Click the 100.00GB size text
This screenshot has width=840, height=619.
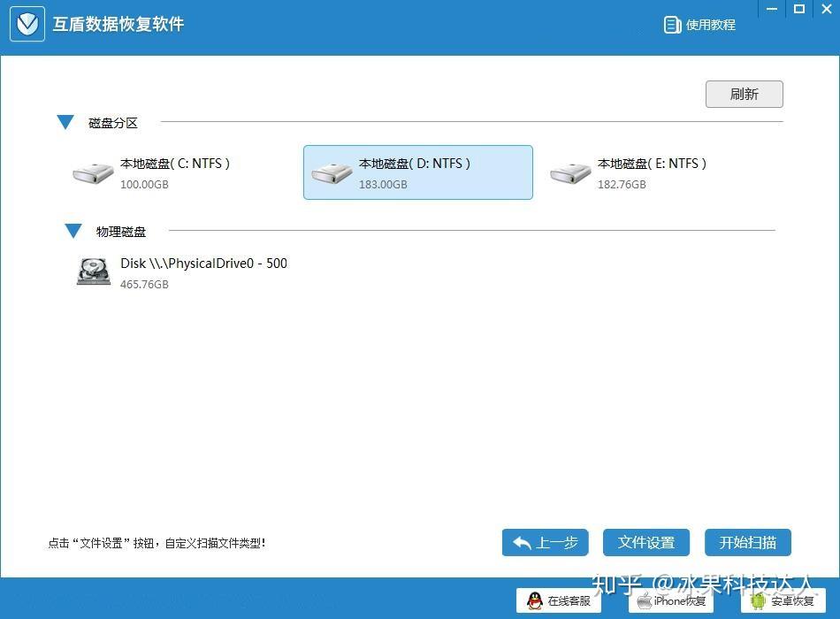click(x=144, y=184)
